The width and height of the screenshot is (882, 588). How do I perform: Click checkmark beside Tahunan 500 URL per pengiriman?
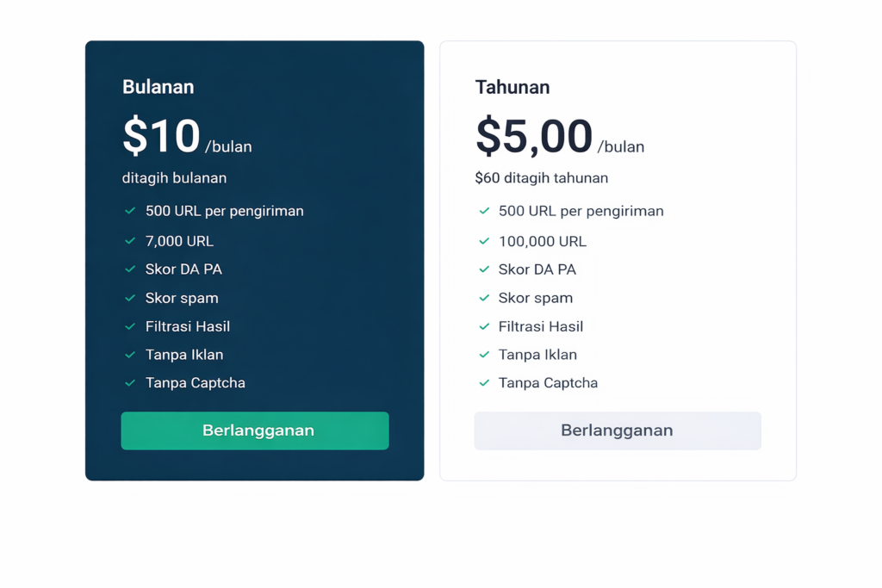(484, 211)
